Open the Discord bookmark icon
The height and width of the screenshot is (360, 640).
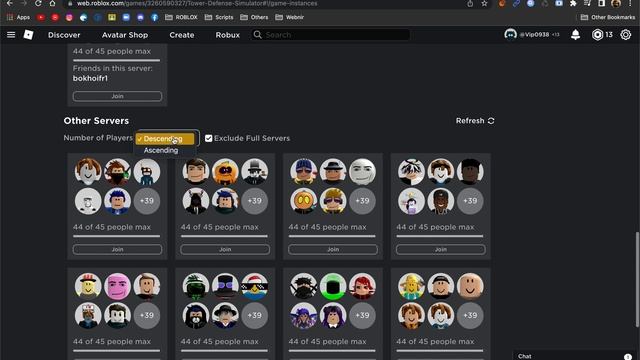(140, 17)
